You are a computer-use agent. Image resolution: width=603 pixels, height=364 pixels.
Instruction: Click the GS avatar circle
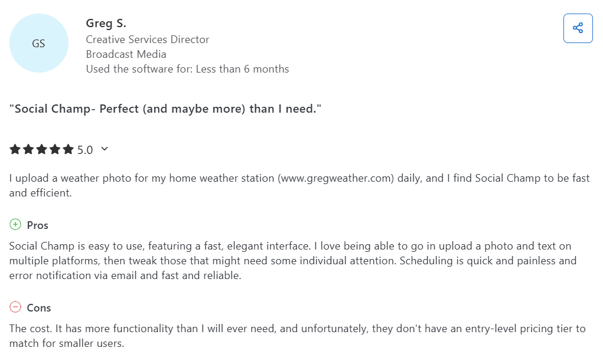click(x=39, y=43)
